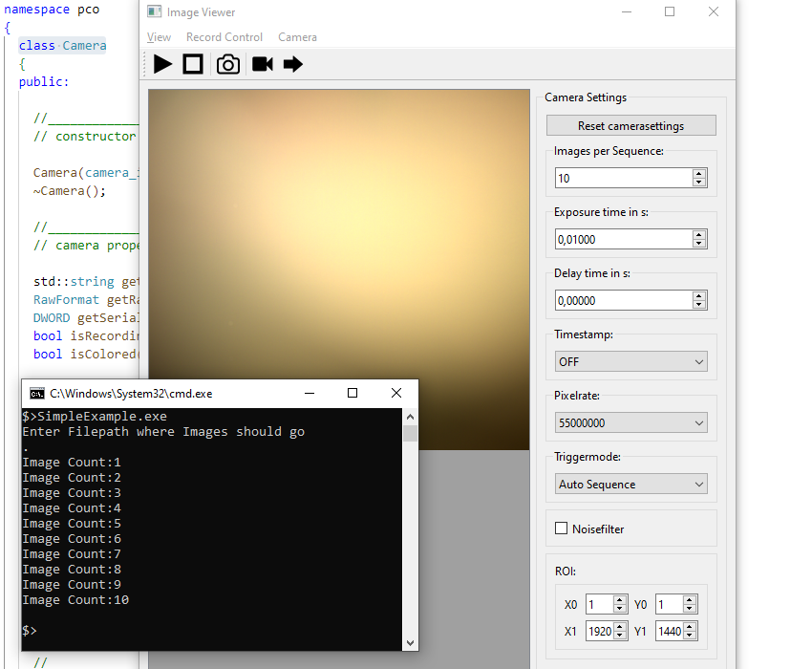Open the Timestamp dropdown set to OFF

pos(630,361)
